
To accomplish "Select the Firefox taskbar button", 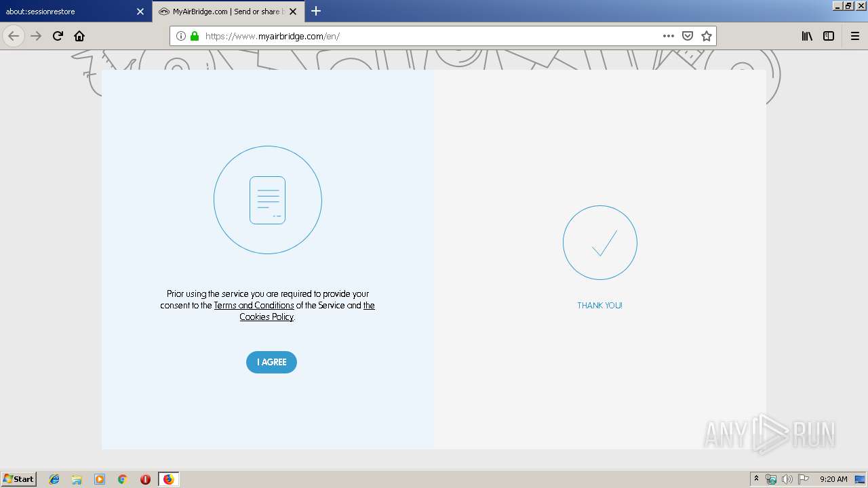I will 168,479.
